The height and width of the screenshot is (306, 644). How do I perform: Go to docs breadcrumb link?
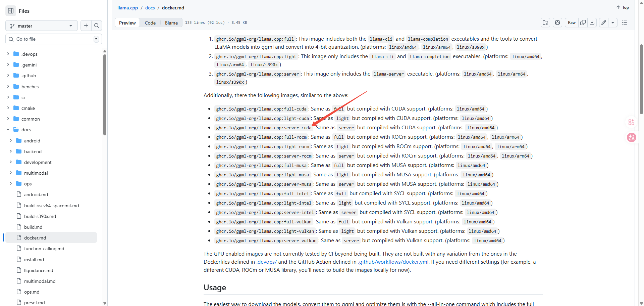tap(150, 8)
